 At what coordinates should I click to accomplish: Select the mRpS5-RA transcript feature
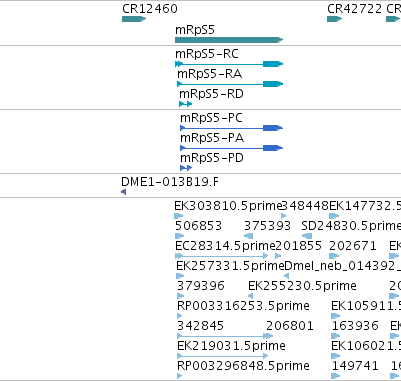pyautogui.click(x=230, y=84)
